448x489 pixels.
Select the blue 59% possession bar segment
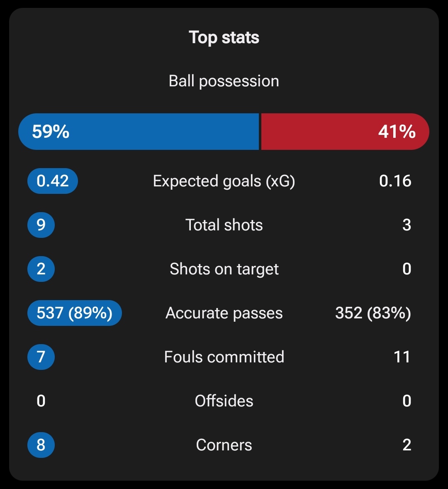click(x=139, y=132)
